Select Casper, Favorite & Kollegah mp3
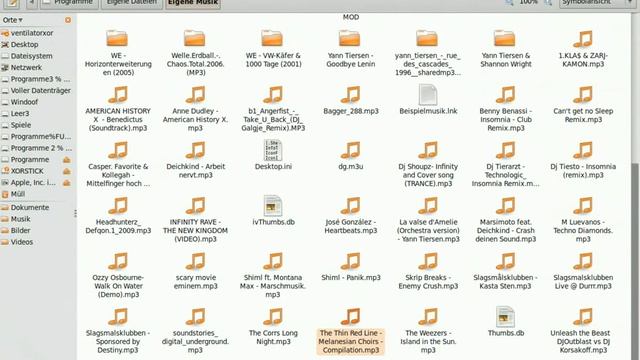The width and height of the screenshot is (640, 360). pyautogui.click(x=118, y=164)
